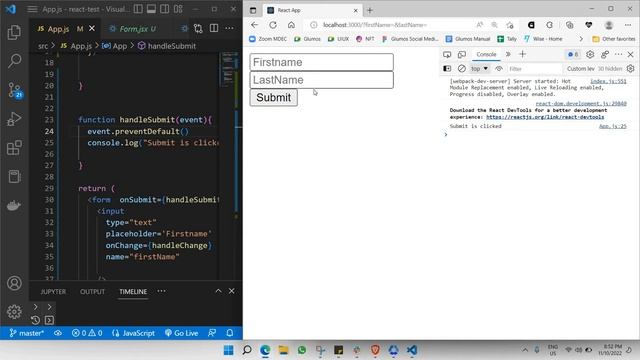Show more panel tabs ellipsis
This screenshot has width=640, height=360.
(162, 291)
